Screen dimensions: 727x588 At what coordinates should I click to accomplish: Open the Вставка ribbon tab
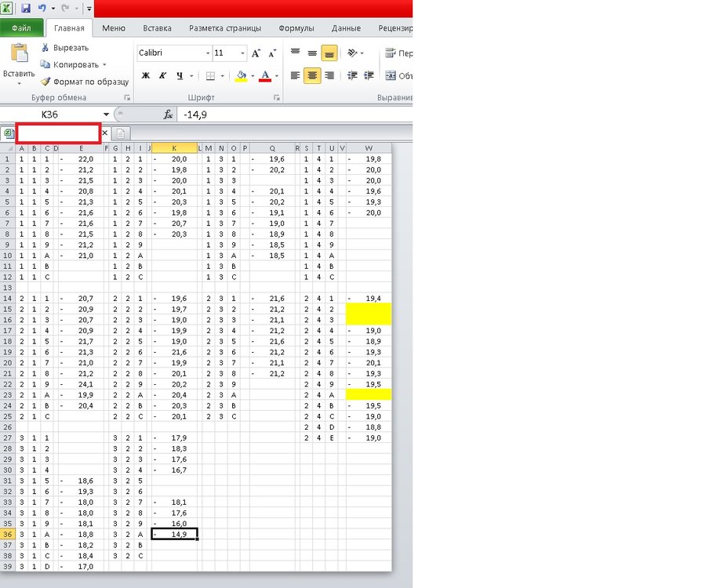[157, 28]
